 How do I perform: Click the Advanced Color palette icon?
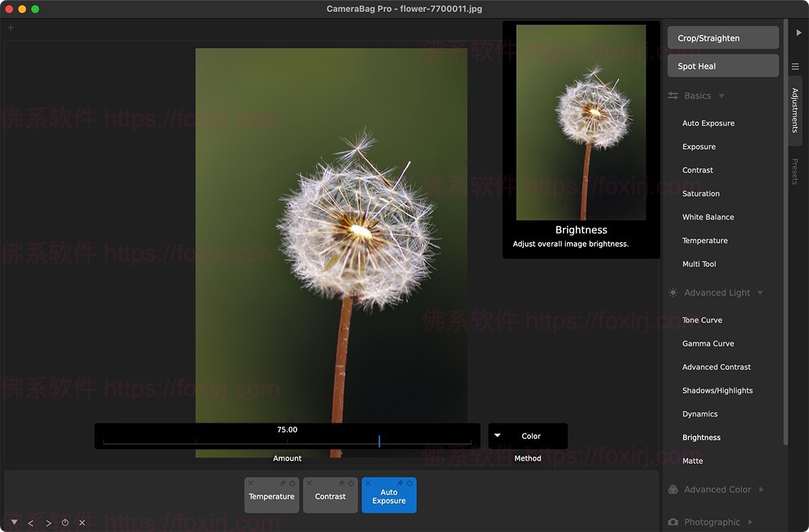pyautogui.click(x=672, y=489)
